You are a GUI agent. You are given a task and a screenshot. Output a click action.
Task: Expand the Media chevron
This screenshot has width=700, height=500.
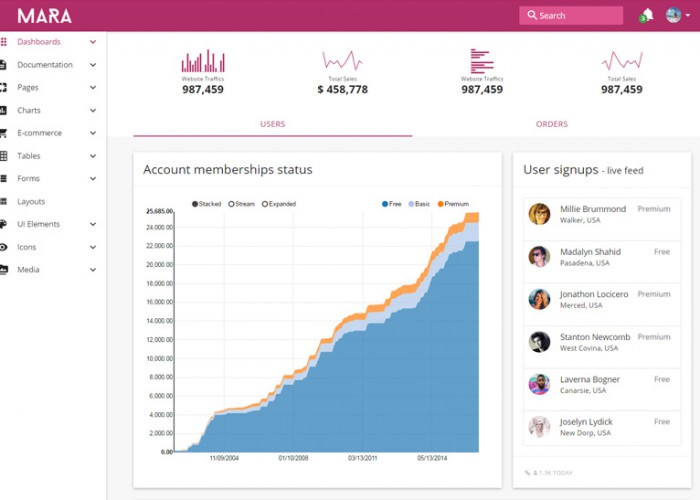(x=93, y=270)
